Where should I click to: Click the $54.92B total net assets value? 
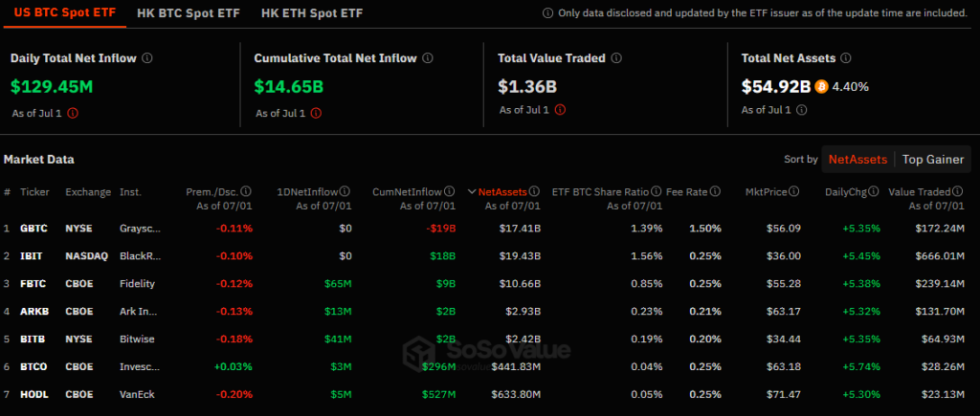[775, 87]
